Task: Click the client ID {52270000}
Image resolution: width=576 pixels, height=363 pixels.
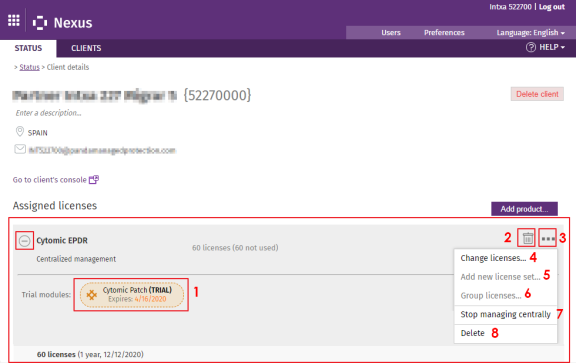Action: tap(217, 95)
